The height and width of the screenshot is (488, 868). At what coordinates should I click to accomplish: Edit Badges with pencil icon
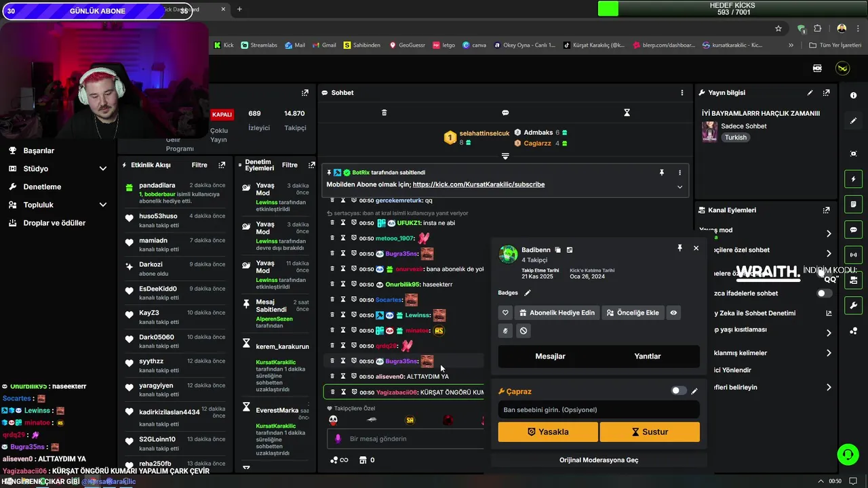pyautogui.click(x=528, y=293)
